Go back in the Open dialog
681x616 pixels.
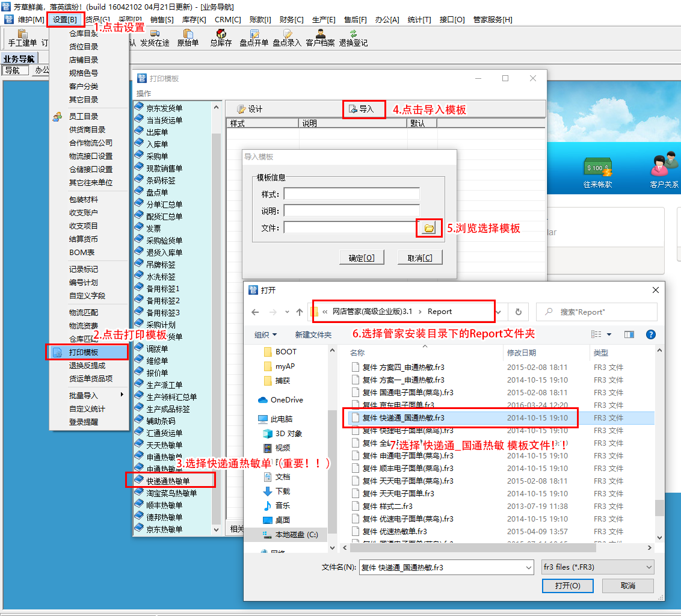click(x=255, y=312)
